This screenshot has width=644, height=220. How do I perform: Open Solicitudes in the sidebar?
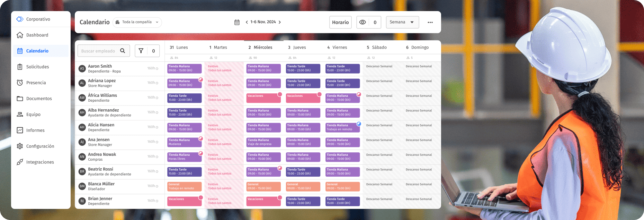37,67
